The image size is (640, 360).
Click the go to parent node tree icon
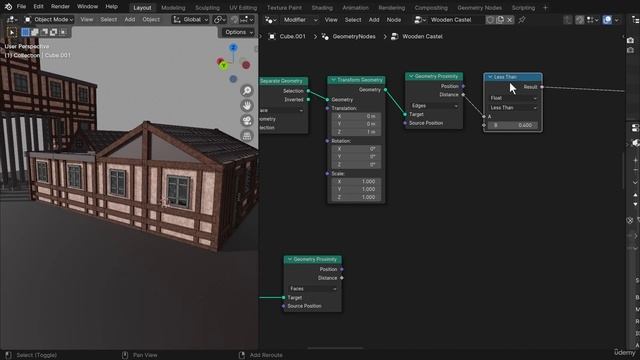(568, 20)
